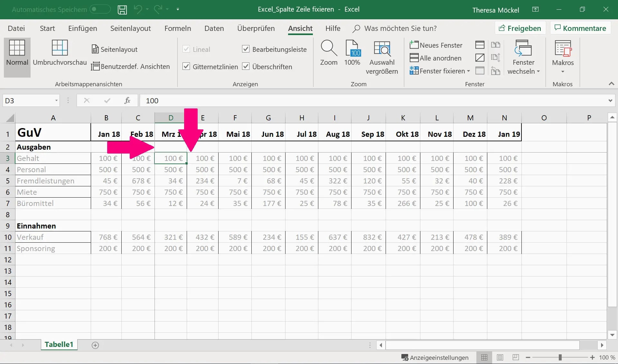Disable the Überschriften checkbox

[246, 66]
